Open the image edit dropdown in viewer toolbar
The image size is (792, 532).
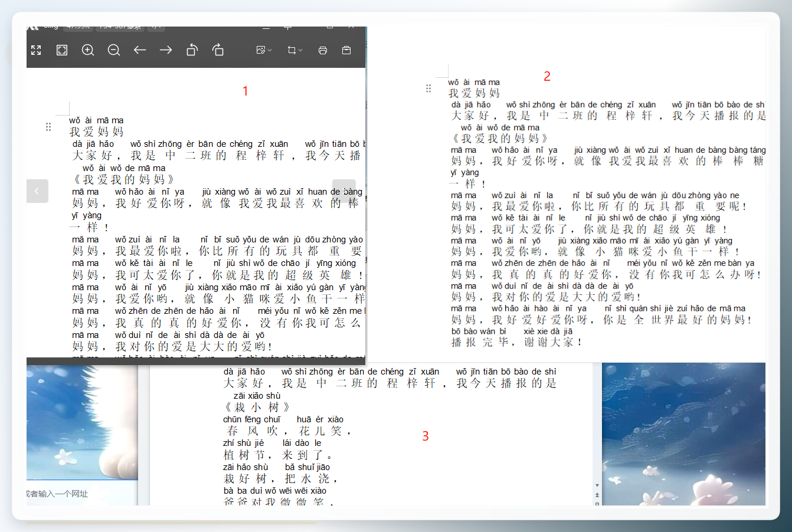pos(264,50)
